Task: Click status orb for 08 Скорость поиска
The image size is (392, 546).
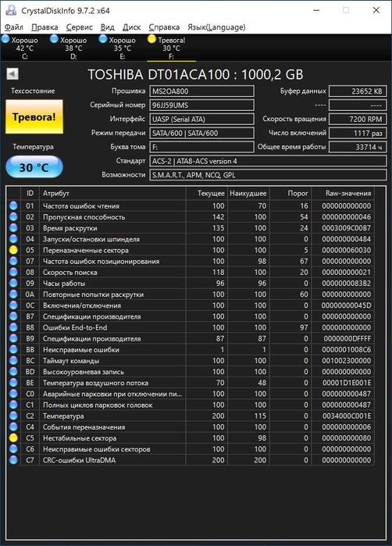Action: pos(13,273)
